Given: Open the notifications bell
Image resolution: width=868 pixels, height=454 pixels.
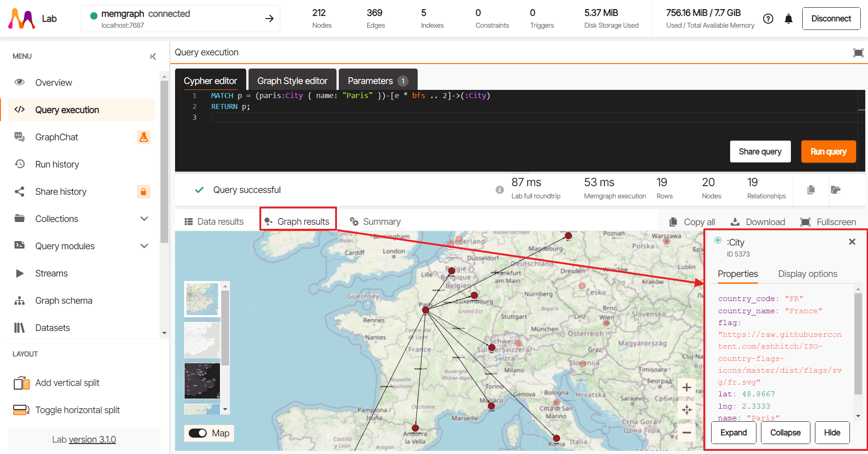Looking at the screenshot, I should point(789,19).
